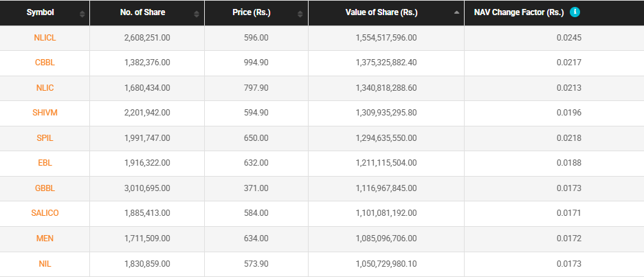Image resolution: width=644 pixels, height=277 pixels.
Task: Click the NAV Change Factor info icon
Action: click(x=575, y=12)
